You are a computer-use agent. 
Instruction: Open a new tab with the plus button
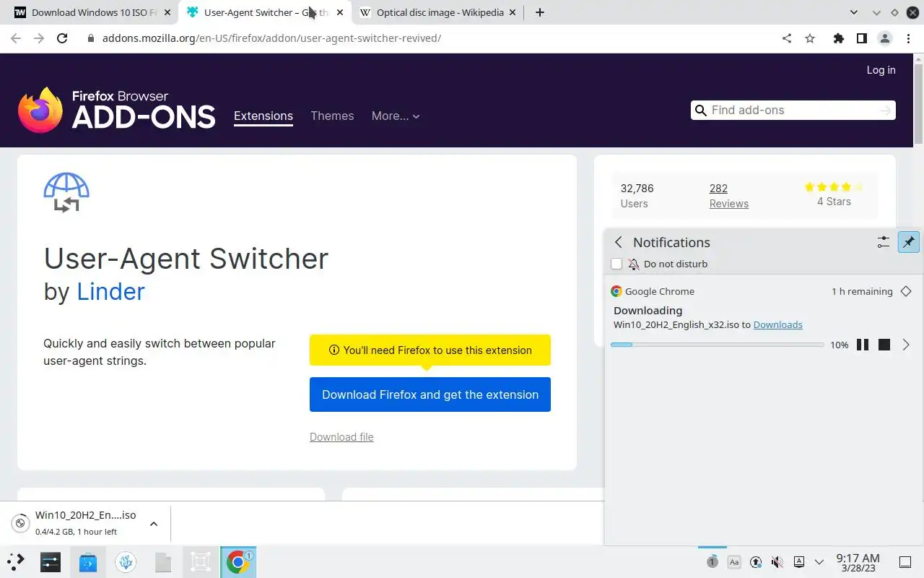(x=540, y=12)
